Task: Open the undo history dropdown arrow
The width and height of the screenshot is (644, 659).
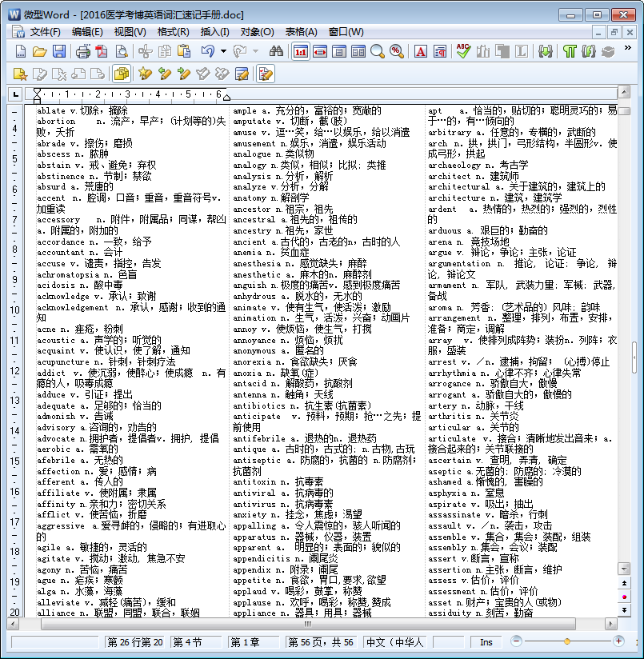Action: point(223,51)
